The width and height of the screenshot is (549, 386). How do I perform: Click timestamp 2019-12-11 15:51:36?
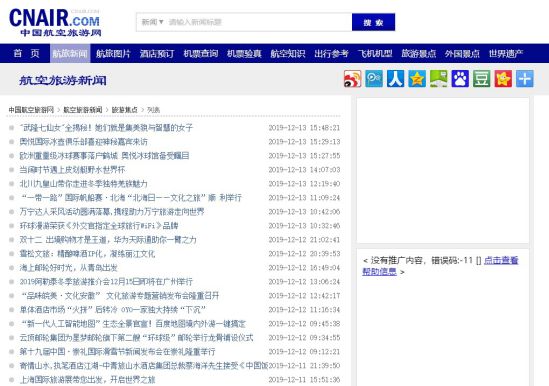[x=304, y=380]
